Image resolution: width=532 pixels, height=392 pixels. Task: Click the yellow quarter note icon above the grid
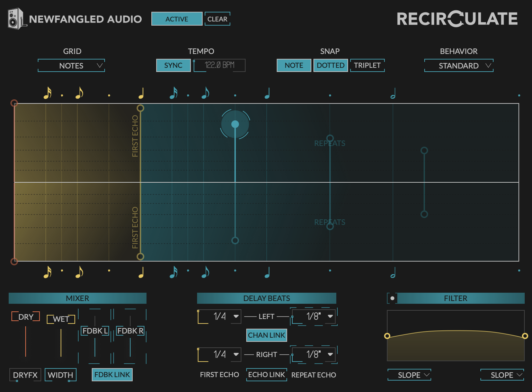click(x=141, y=93)
